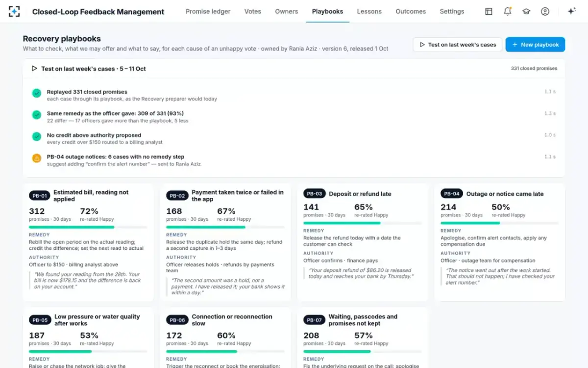Open Connection or reconnection slow playbook
This screenshot has width=588, height=368.
pyautogui.click(x=232, y=320)
